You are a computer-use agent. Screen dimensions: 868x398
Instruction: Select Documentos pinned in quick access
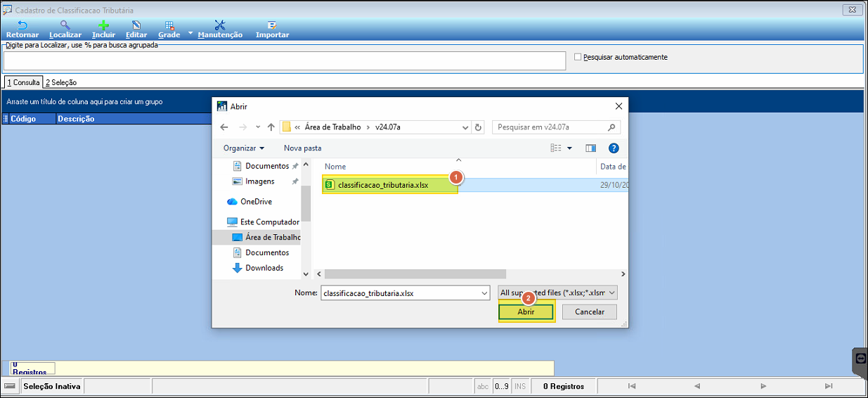click(266, 166)
